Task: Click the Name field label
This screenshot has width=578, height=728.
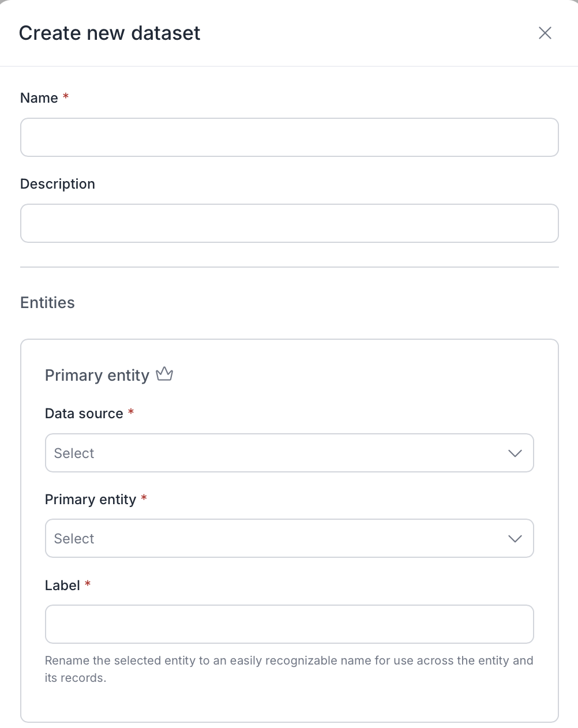Action: (x=39, y=98)
